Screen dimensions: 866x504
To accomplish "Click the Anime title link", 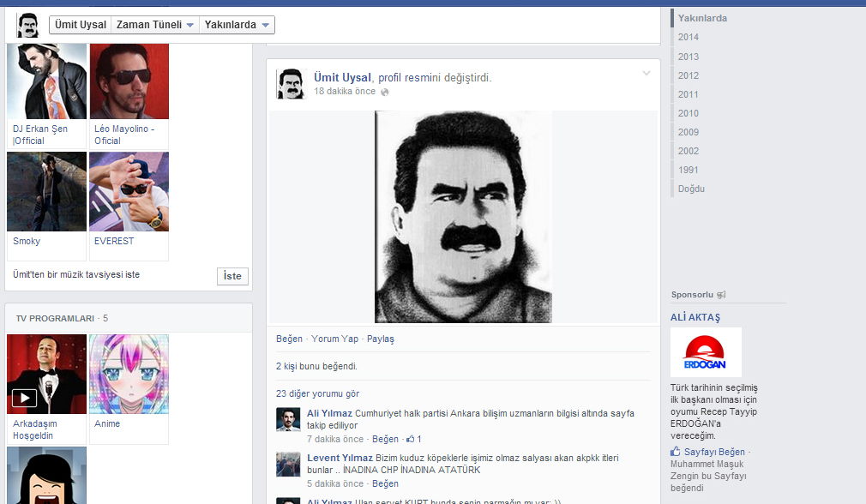I will point(107,423).
